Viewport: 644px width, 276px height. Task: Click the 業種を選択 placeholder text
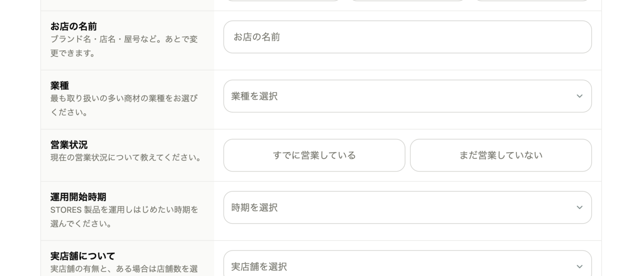click(255, 96)
